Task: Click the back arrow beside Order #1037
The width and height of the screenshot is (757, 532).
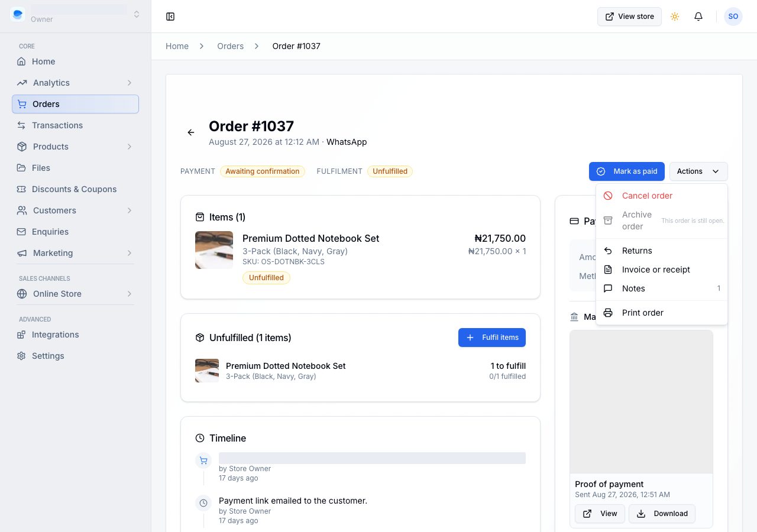Action: pyautogui.click(x=191, y=132)
